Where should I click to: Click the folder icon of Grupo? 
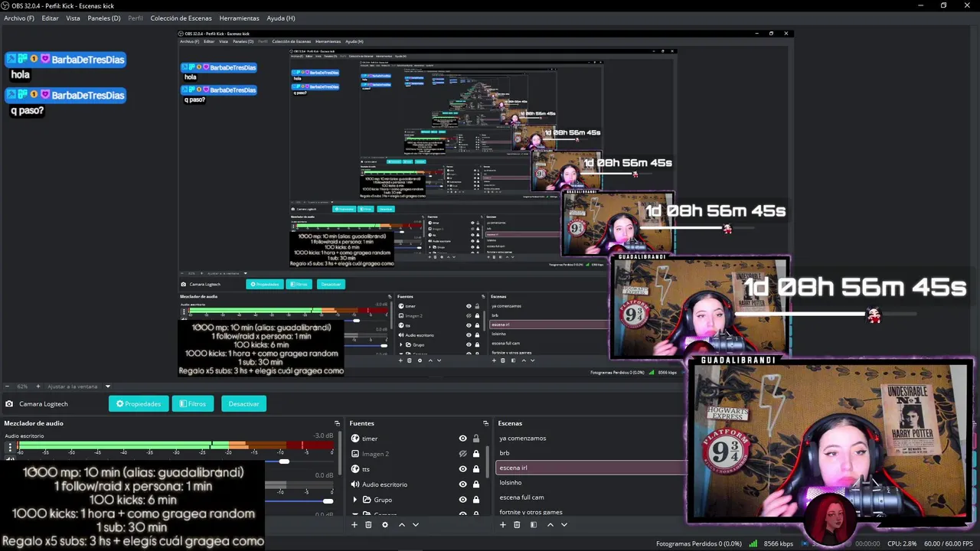tap(367, 500)
